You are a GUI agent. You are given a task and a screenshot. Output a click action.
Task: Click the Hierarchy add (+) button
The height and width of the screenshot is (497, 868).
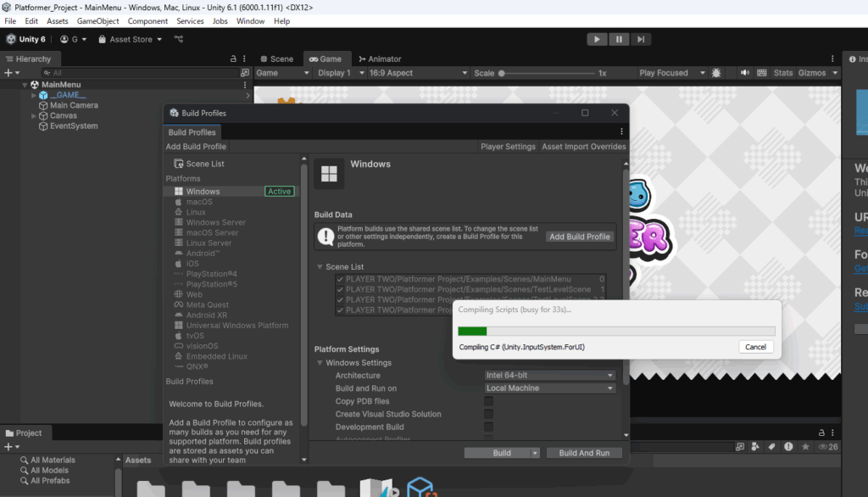tap(12, 73)
